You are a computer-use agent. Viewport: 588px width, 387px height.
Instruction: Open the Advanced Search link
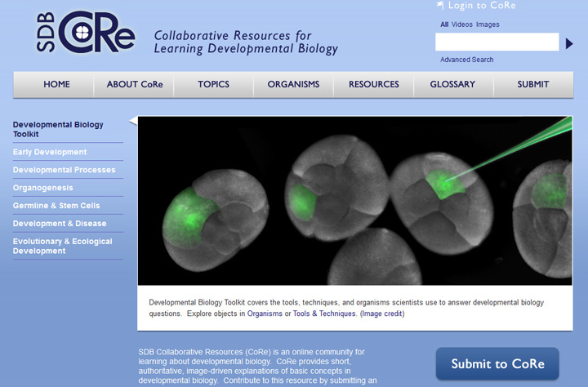tap(466, 60)
